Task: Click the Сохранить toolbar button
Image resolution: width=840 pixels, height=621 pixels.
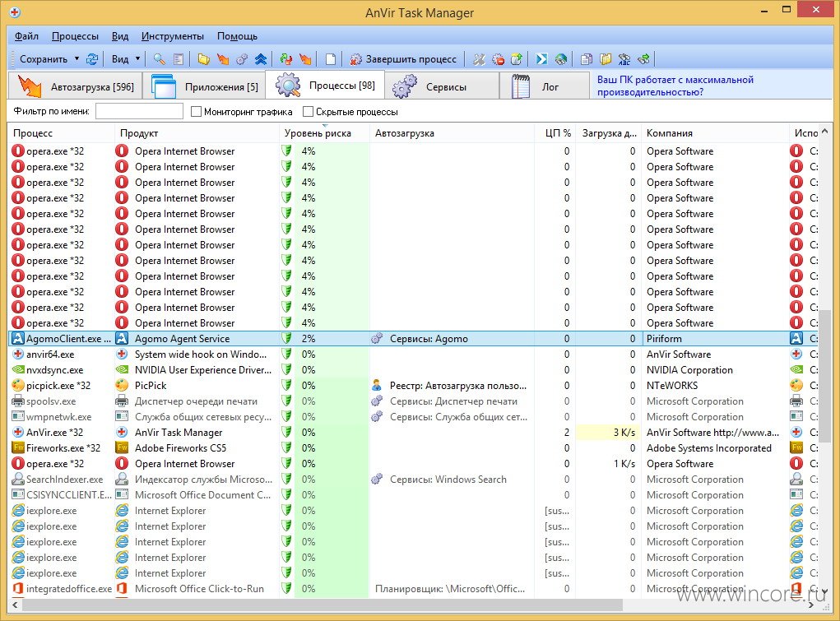Action: tap(44, 59)
